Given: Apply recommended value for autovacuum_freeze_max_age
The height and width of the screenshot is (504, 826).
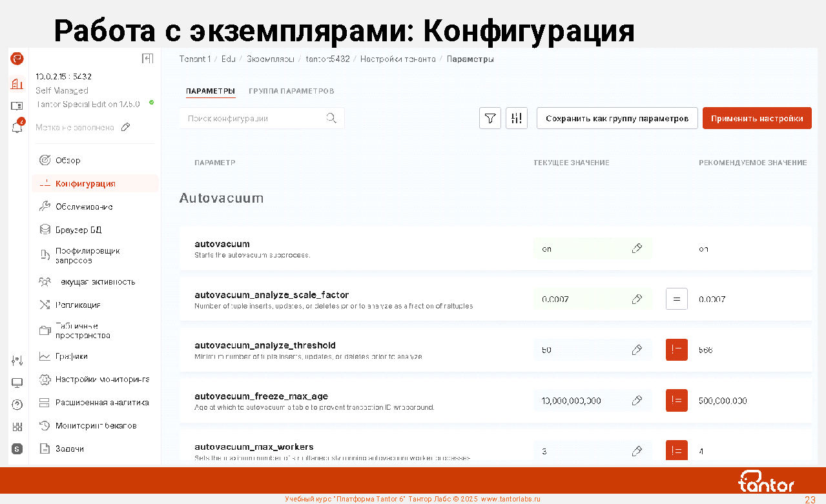Looking at the screenshot, I should click(x=676, y=401).
